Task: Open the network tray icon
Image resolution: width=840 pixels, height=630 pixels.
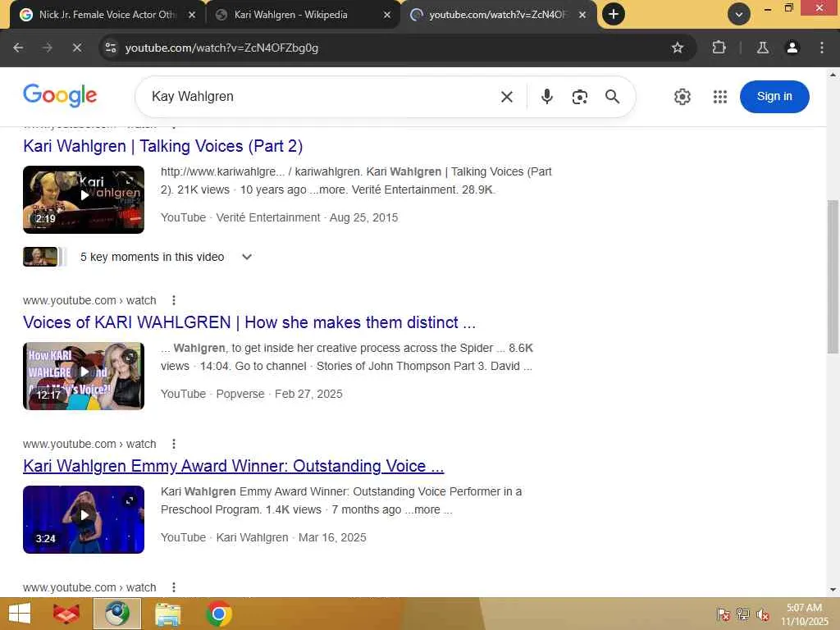Action: click(x=743, y=614)
